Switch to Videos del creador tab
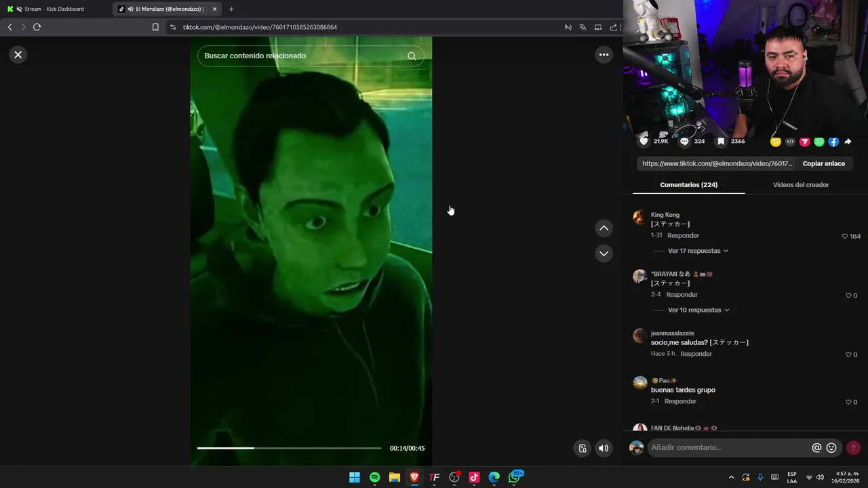This screenshot has width=868, height=488. (801, 184)
